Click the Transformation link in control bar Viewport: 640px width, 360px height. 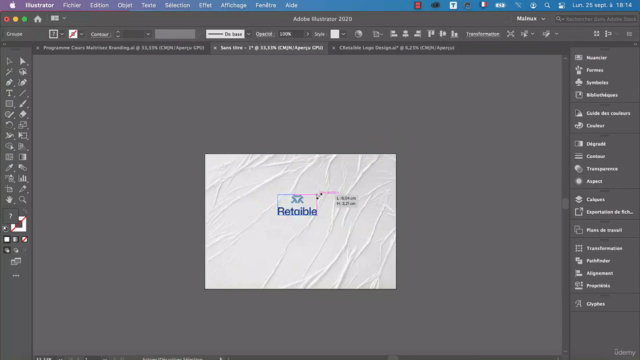point(482,34)
